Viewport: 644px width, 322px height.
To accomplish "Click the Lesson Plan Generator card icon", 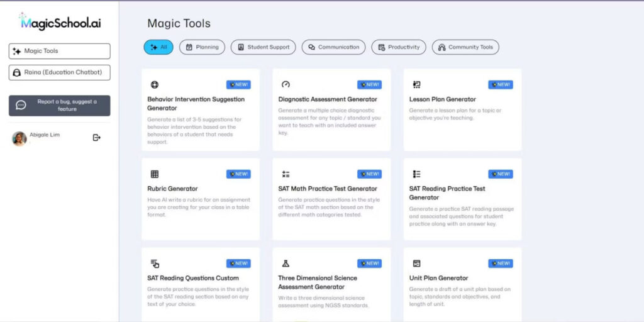I will tap(416, 85).
